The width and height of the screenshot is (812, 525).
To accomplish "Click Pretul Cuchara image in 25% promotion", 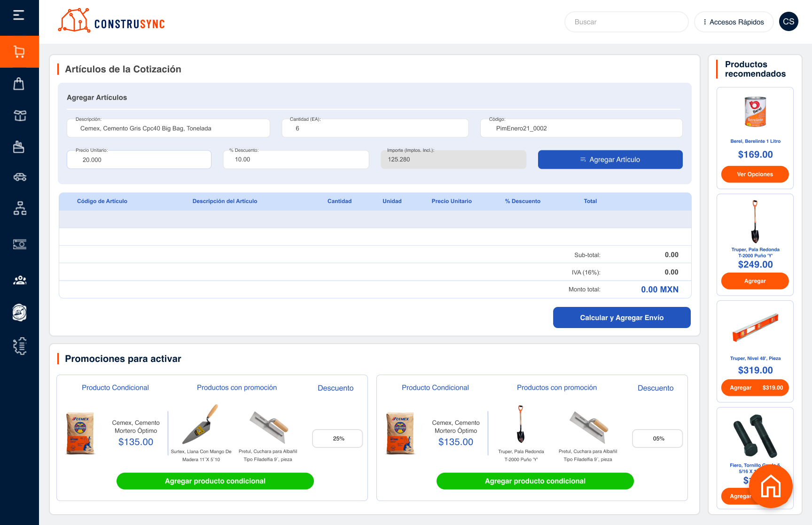I will (x=269, y=427).
